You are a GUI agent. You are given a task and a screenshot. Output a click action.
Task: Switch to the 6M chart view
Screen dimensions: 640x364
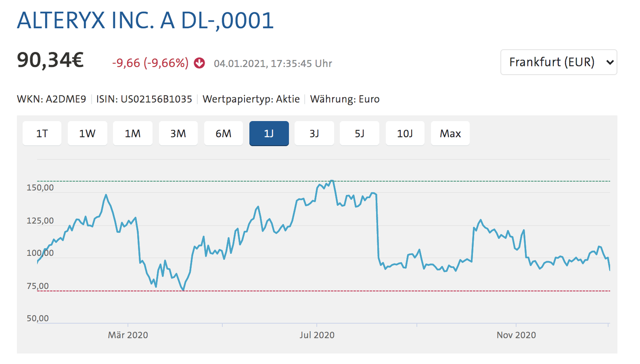[223, 133]
